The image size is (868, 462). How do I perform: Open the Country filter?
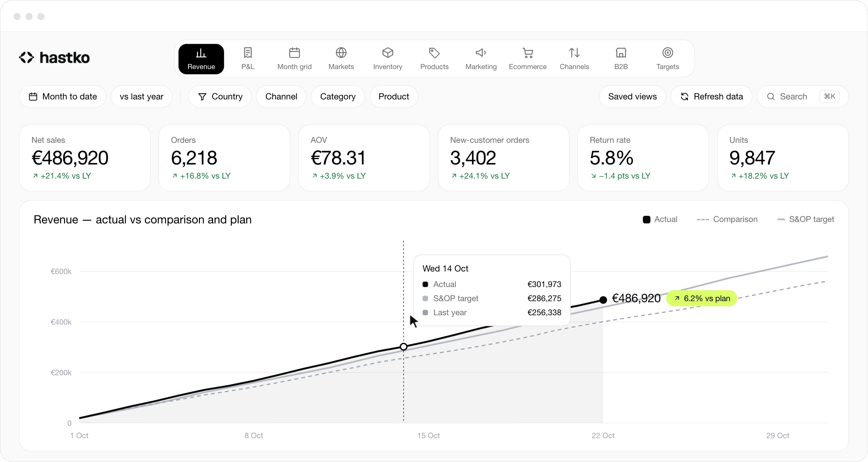220,97
